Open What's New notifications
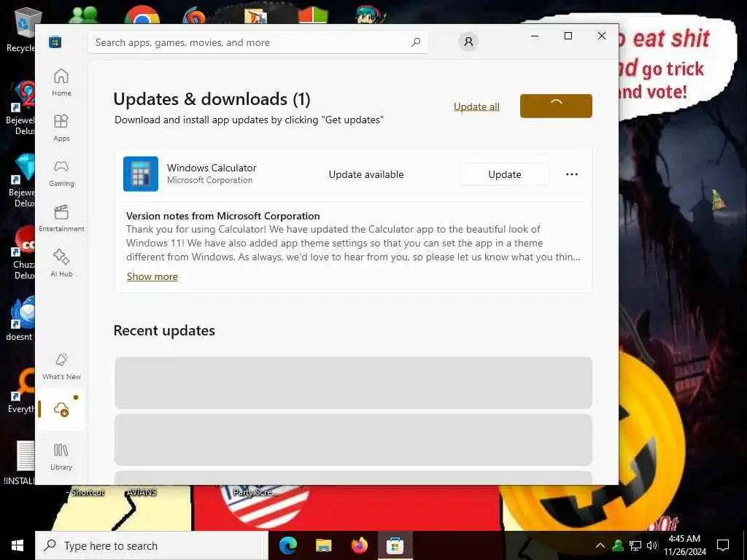The width and height of the screenshot is (747, 560). [x=61, y=366]
